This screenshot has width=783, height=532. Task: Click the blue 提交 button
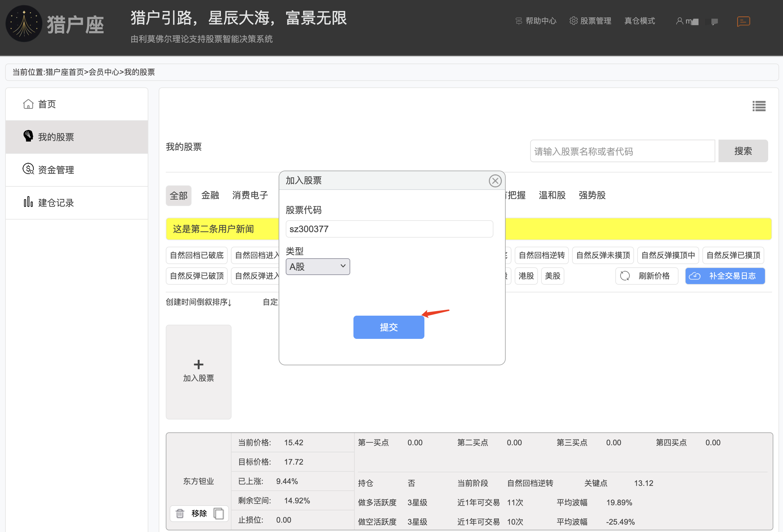point(389,327)
